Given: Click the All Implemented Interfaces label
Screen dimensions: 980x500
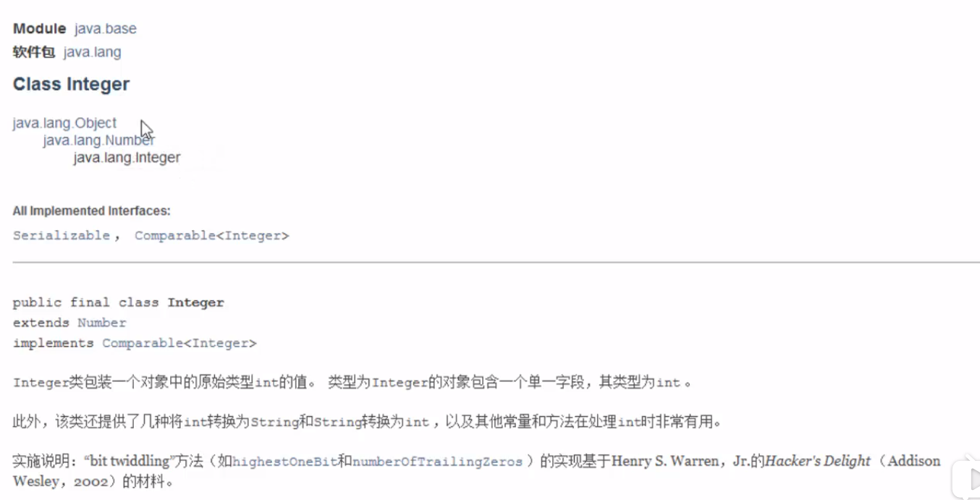Looking at the screenshot, I should pyautogui.click(x=91, y=211).
